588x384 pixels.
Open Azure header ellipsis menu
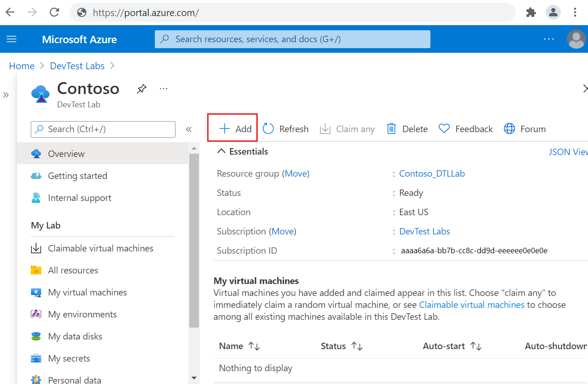[x=549, y=39]
